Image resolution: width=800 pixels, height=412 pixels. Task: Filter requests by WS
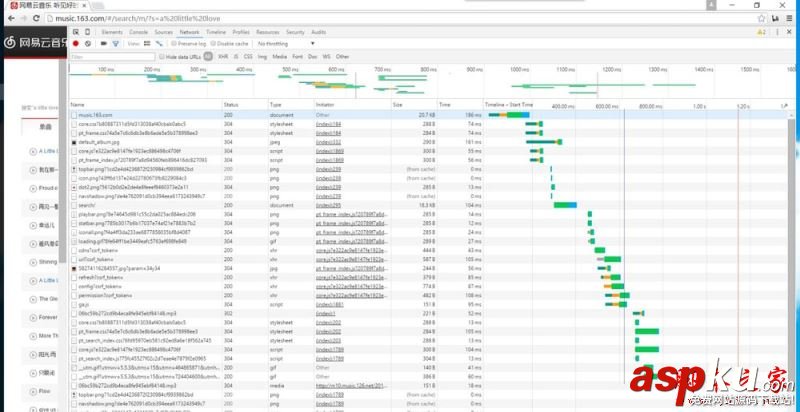[x=327, y=57]
